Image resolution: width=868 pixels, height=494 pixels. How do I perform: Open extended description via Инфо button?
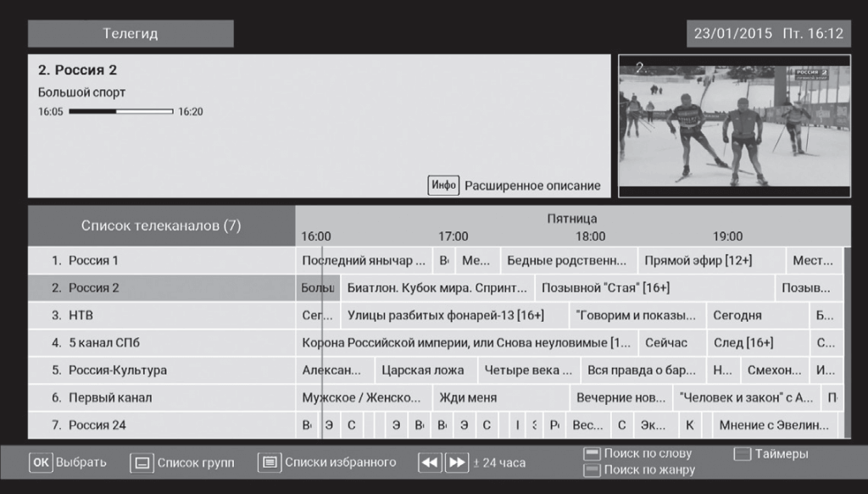click(443, 185)
